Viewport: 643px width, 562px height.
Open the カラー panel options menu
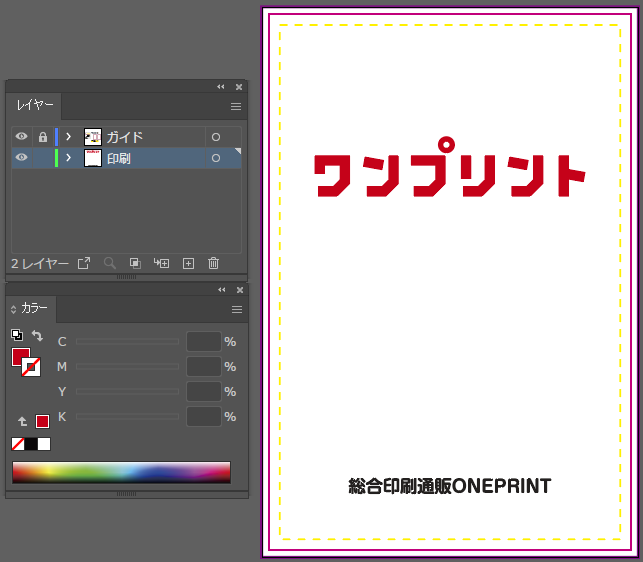point(237,309)
